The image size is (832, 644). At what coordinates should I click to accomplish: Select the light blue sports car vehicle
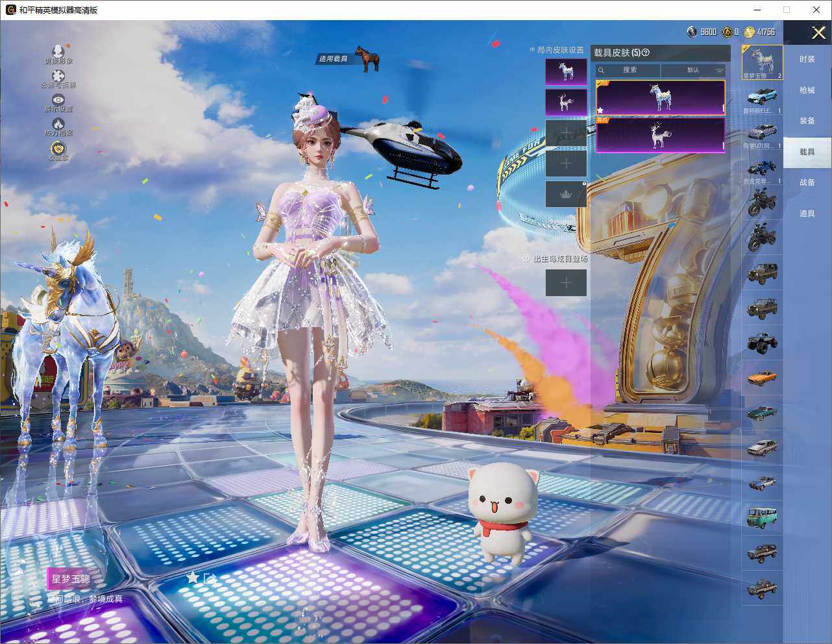click(762, 99)
